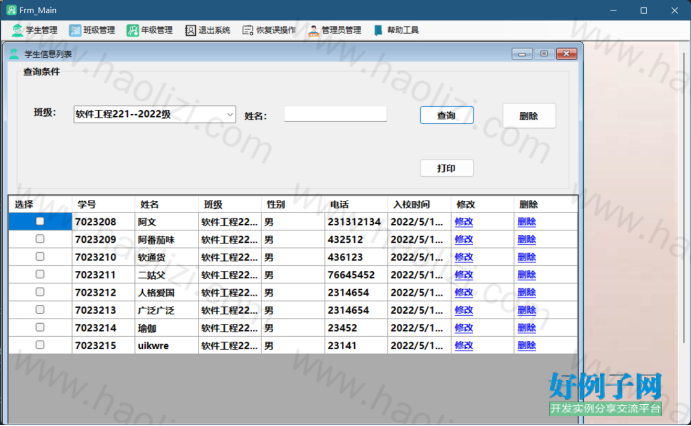Select the name cell 软通货
The width and height of the screenshot is (691, 426).
(167, 257)
